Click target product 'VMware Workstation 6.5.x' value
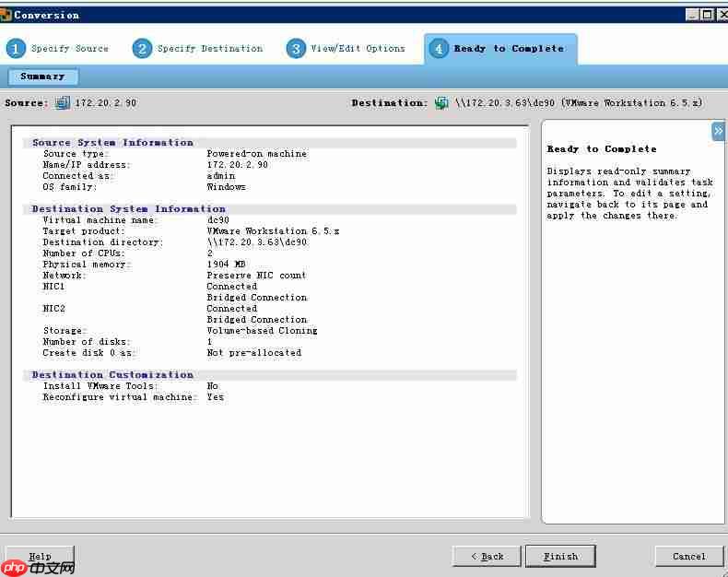Image resolution: width=728 pixels, height=577 pixels. [x=273, y=231]
